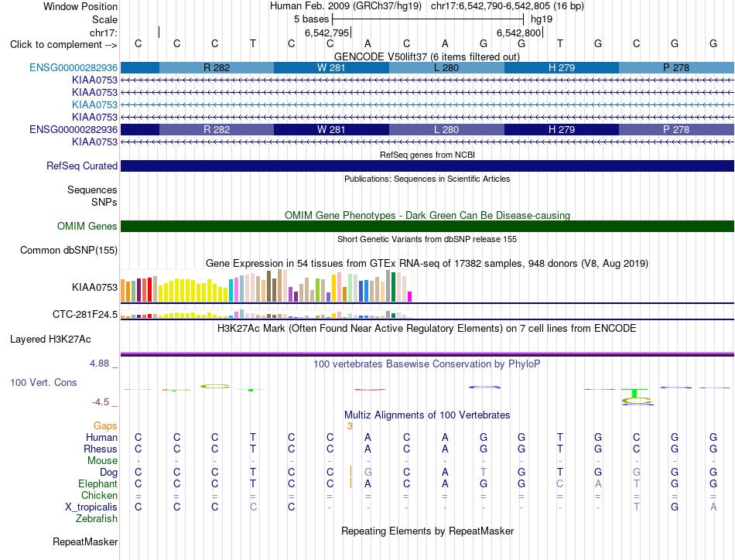Click the orange gap count 3
This screenshot has width=735, height=560.
pos(350,426)
